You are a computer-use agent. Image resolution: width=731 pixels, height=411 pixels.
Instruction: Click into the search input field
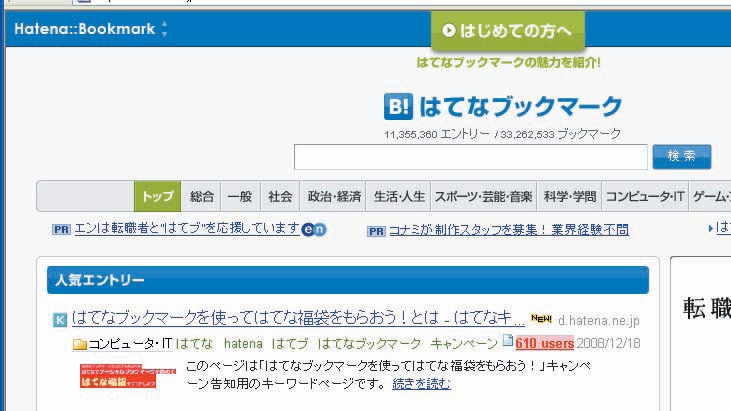pos(470,157)
